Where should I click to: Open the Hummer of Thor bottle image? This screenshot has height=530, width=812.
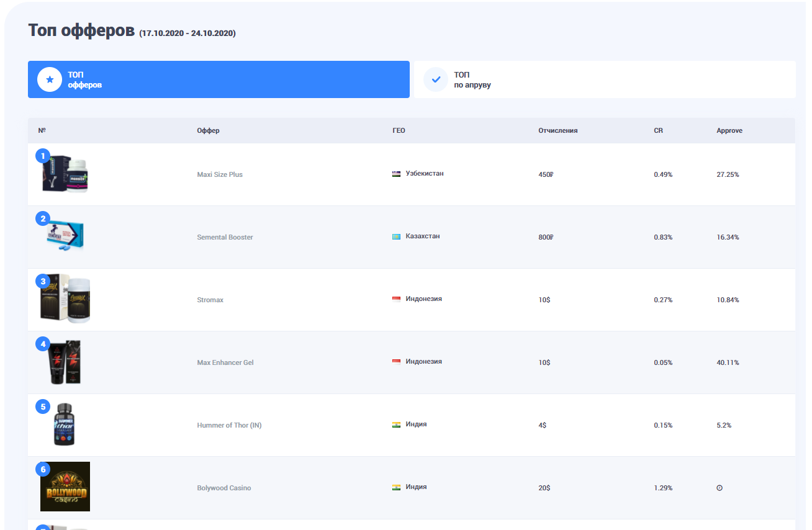click(x=65, y=424)
